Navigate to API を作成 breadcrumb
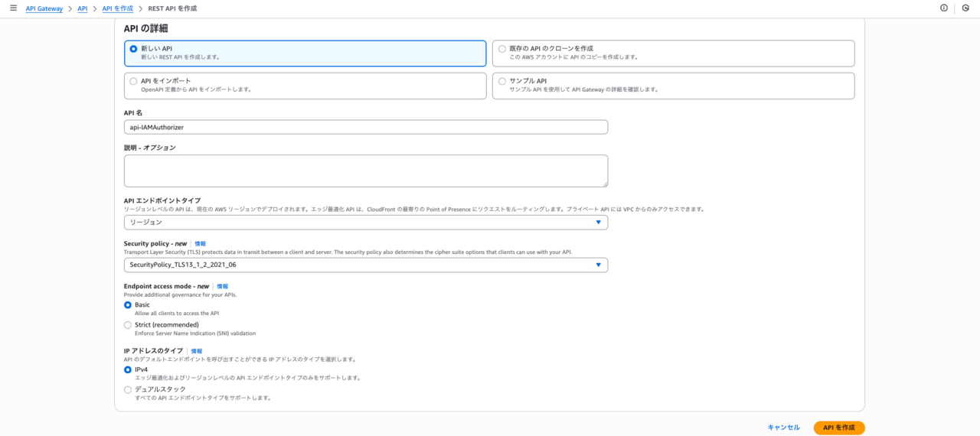 coord(117,8)
